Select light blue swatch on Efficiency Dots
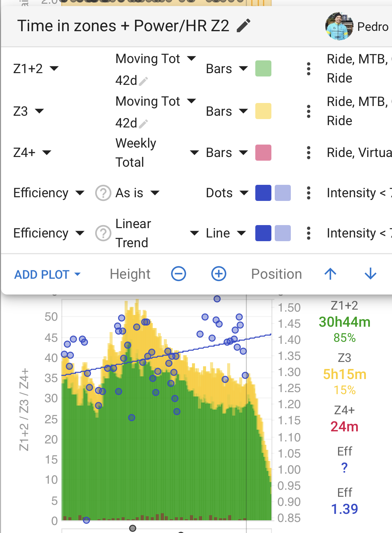Image resolution: width=392 pixels, height=533 pixels. (283, 193)
